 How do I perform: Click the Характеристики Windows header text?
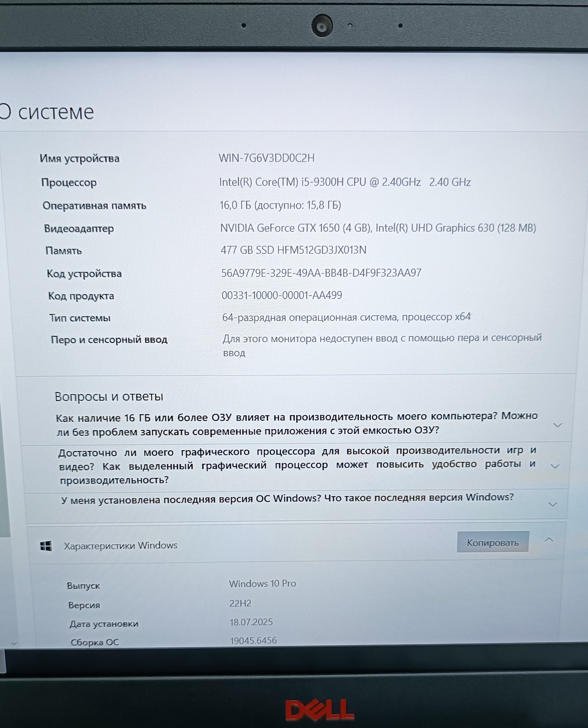[121, 545]
